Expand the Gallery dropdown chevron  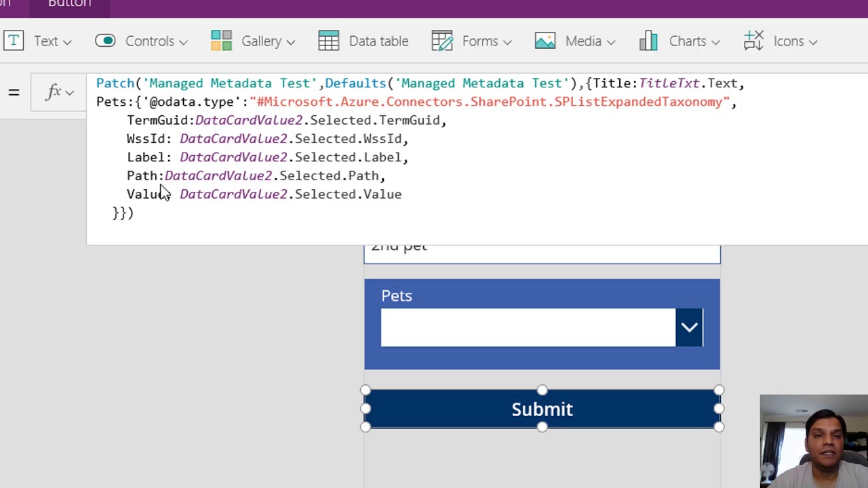(290, 42)
